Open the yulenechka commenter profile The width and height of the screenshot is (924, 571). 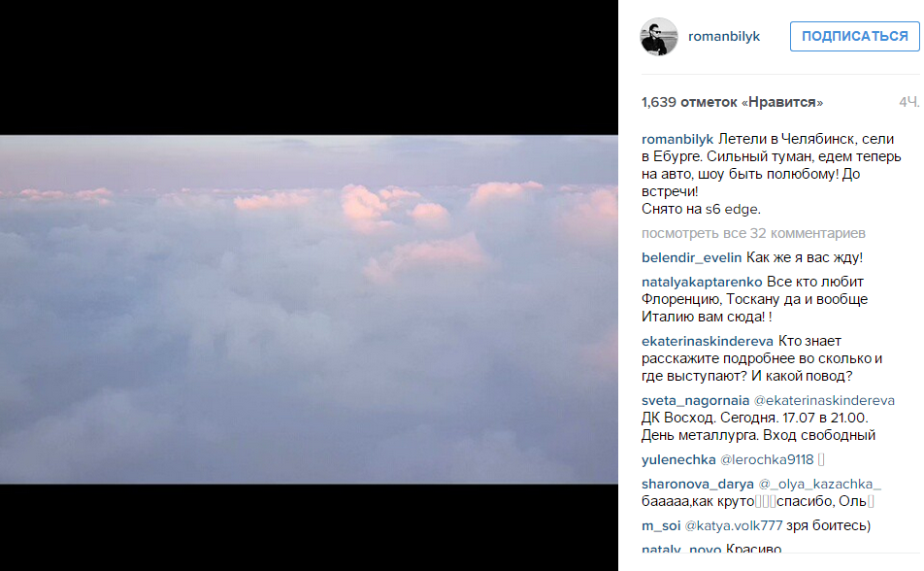678,460
